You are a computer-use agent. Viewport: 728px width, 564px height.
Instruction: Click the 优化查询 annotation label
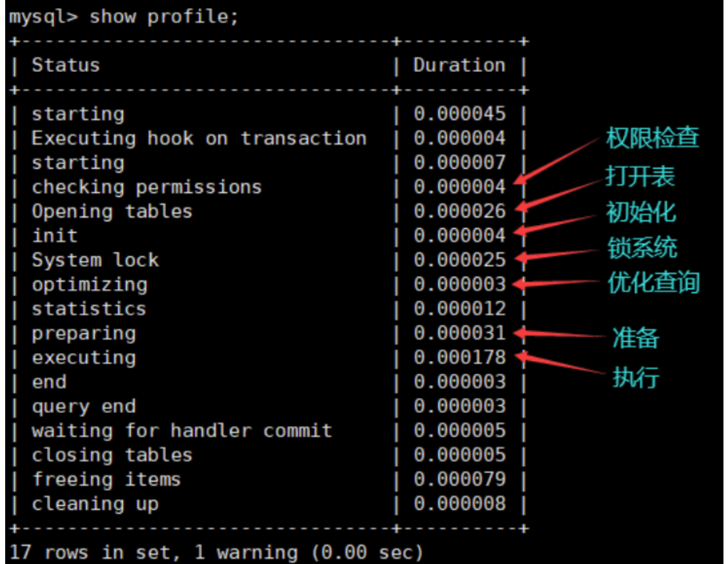(x=654, y=283)
